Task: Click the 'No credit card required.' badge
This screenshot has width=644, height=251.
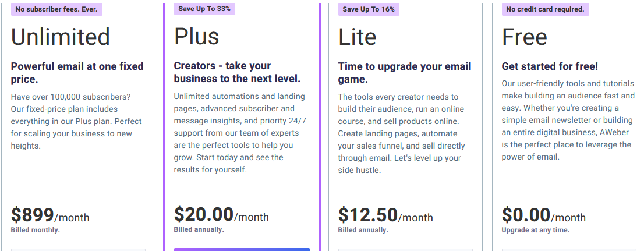Action: [x=546, y=9]
